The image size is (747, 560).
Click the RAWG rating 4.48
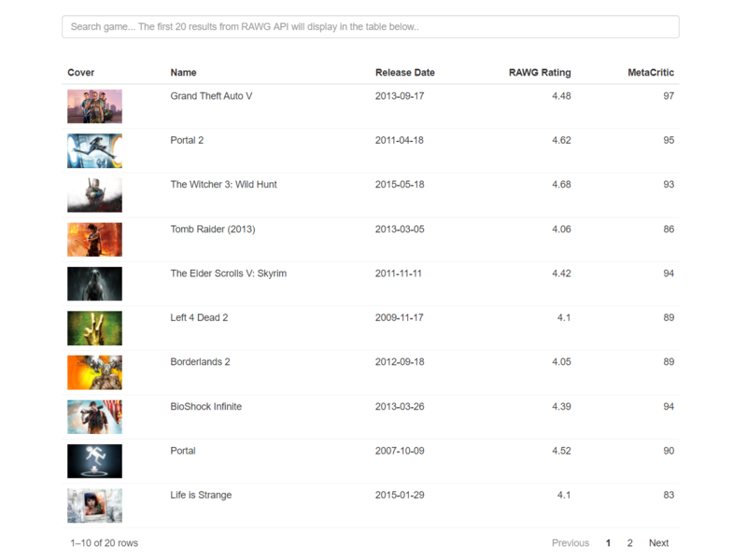[562, 96]
